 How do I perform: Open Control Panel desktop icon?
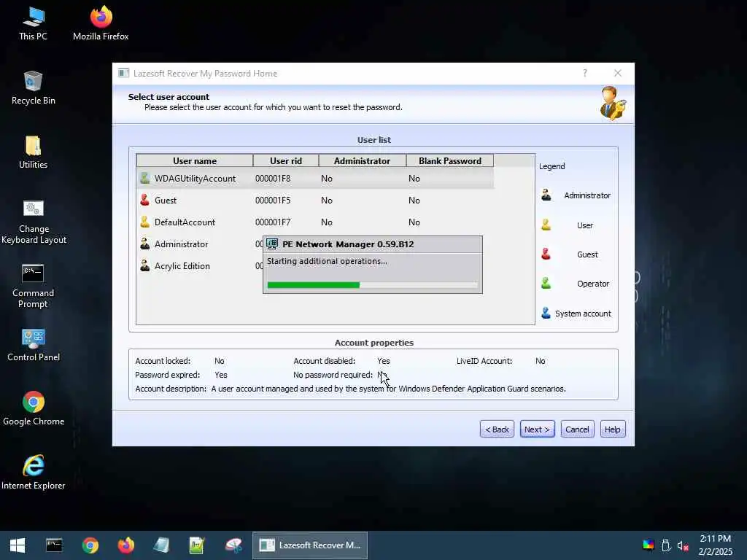[x=34, y=345]
